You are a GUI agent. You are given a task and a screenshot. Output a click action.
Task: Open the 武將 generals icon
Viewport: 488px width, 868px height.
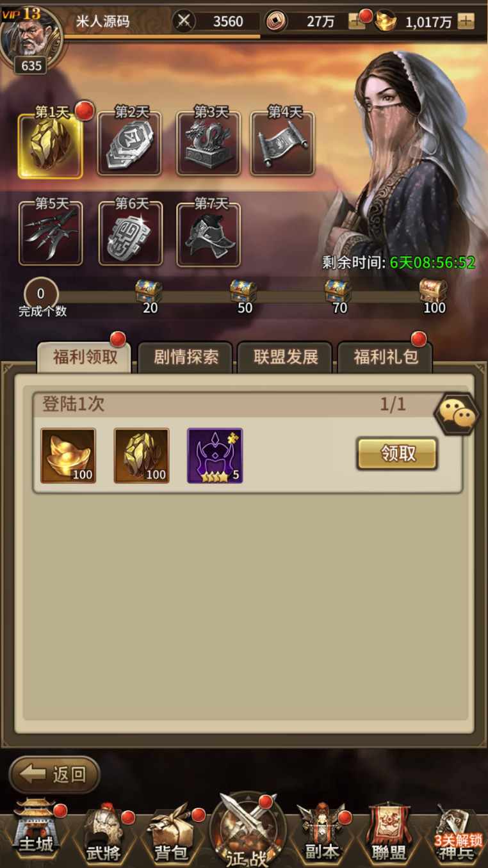click(x=104, y=833)
